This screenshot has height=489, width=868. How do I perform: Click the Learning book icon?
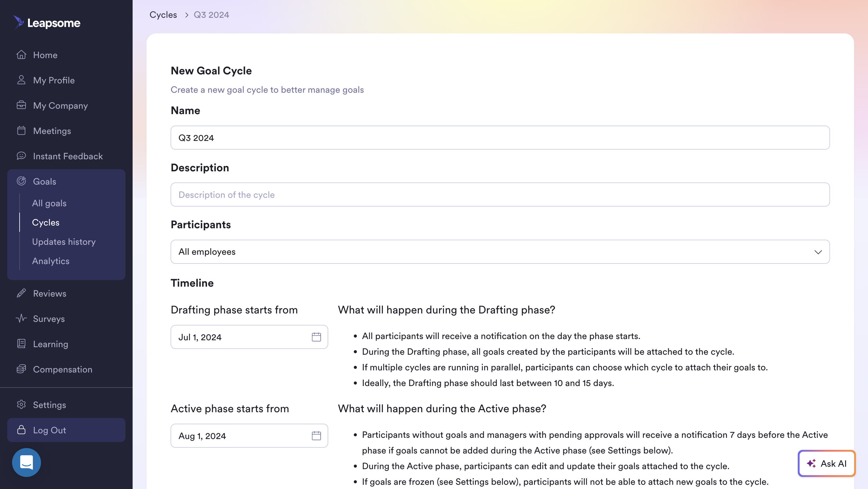click(21, 344)
